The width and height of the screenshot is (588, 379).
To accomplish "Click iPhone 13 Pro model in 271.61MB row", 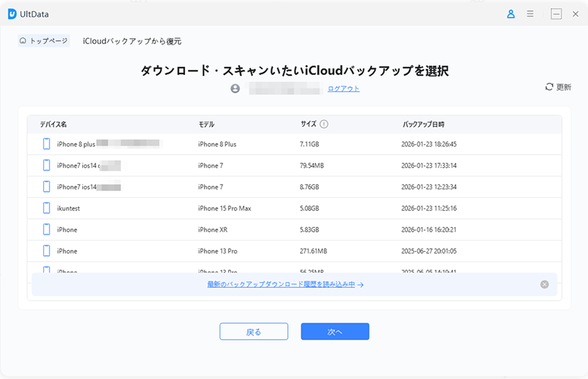I will click(x=218, y=251).
